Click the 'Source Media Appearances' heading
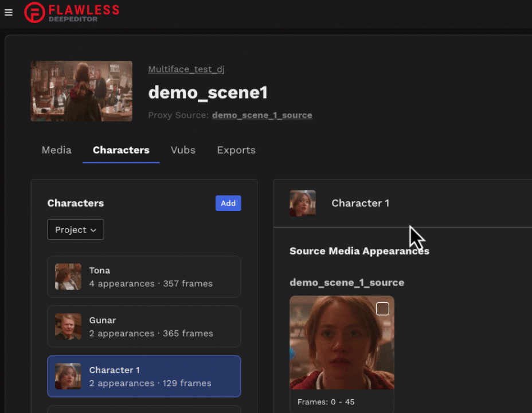The height and width of the screenshot is (413, 532). 359,251
